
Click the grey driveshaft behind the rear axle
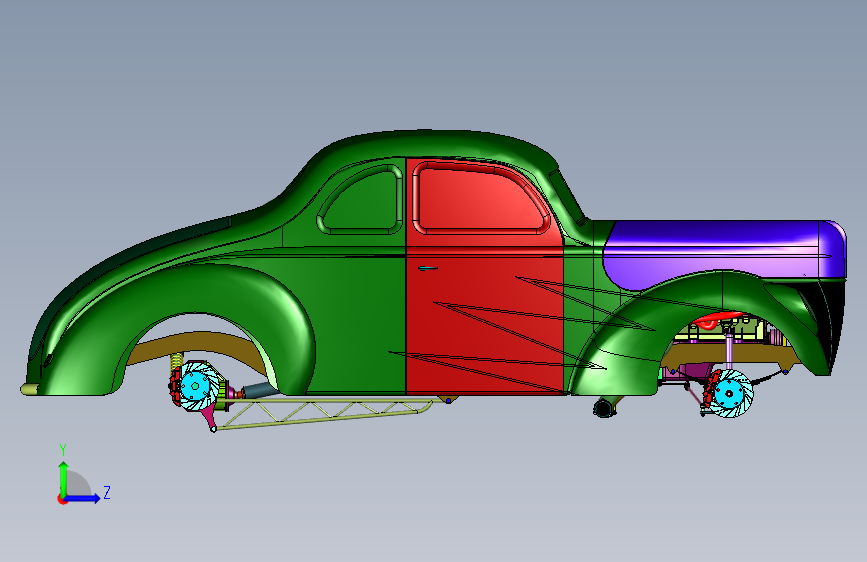tap(260, 391)
